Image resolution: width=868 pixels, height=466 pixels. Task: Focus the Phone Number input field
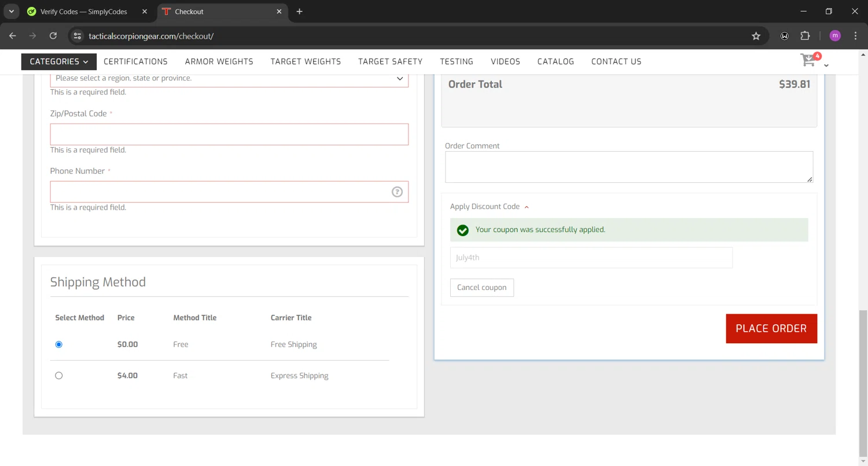tap(229, 192)
